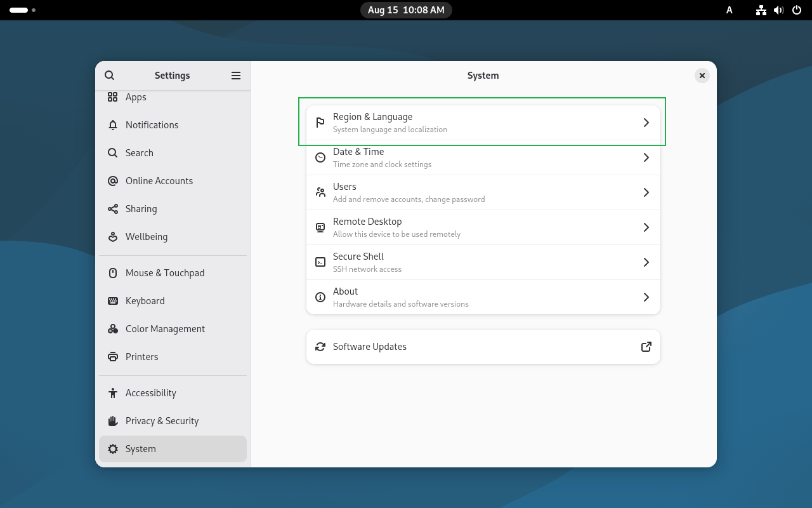The width and height of the screenshot is (812, 508).
Task: Click the Remote Desktop screen icon
Action: (320, 227)
